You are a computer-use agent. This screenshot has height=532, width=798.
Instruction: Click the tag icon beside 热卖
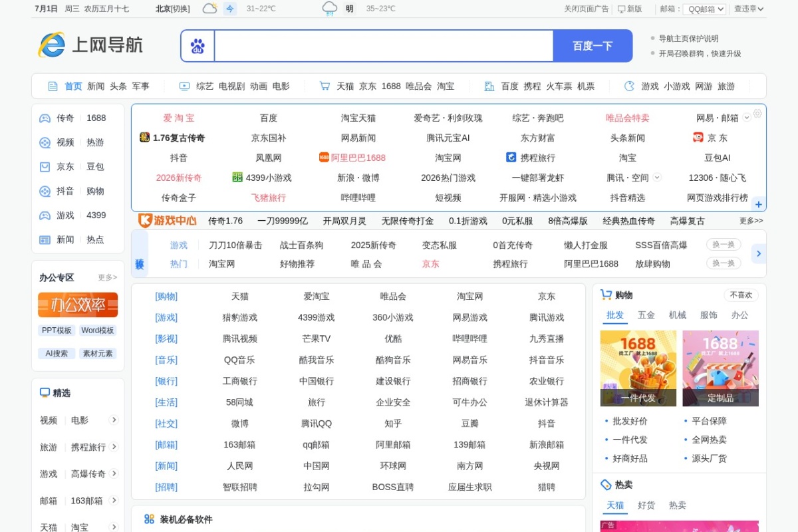[606, 485]
